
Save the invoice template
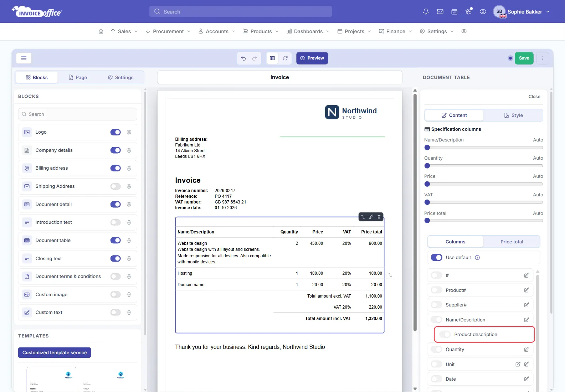[x=524, y=58]
